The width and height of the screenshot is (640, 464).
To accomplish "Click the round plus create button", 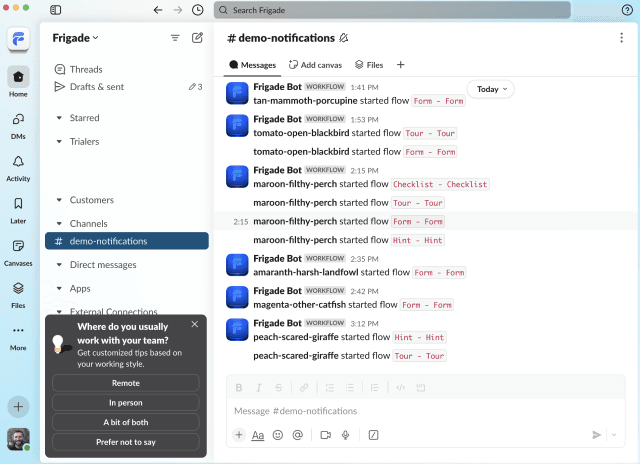I will click(18, 406).
